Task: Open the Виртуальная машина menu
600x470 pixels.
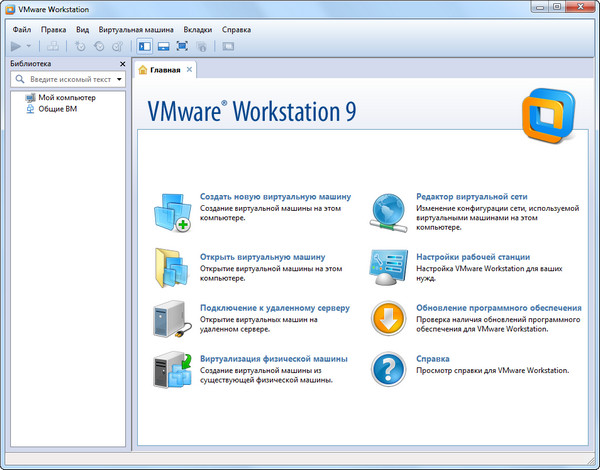Action: 129,29
